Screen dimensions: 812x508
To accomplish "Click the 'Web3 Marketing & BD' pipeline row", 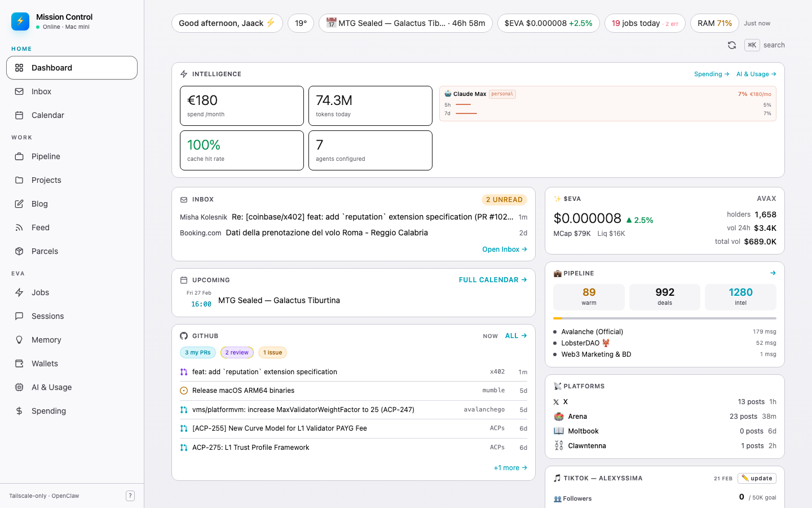I will pos(665,354).
